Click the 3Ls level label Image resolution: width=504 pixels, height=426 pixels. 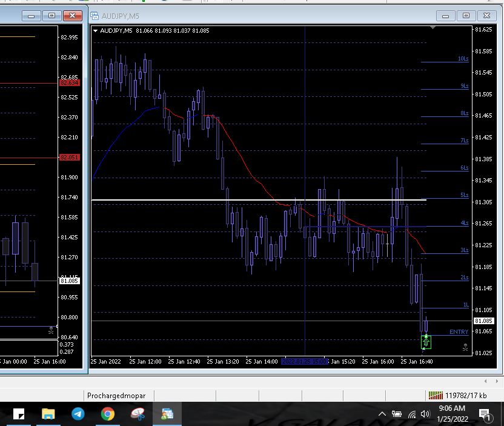(x=465, y=250)
